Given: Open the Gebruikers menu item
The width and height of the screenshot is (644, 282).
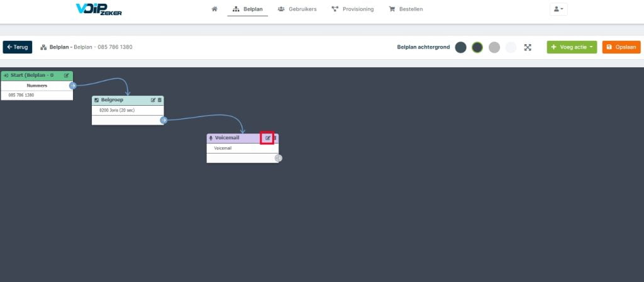Looking at the screenshot, I should point(297,9).
